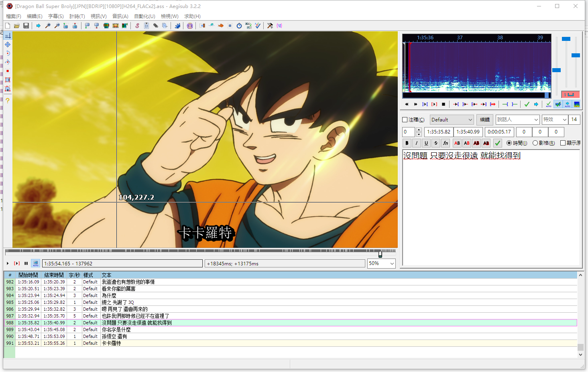Play current line in video
This screenshot has height=372, width=588.
click(x=17, y=263)
